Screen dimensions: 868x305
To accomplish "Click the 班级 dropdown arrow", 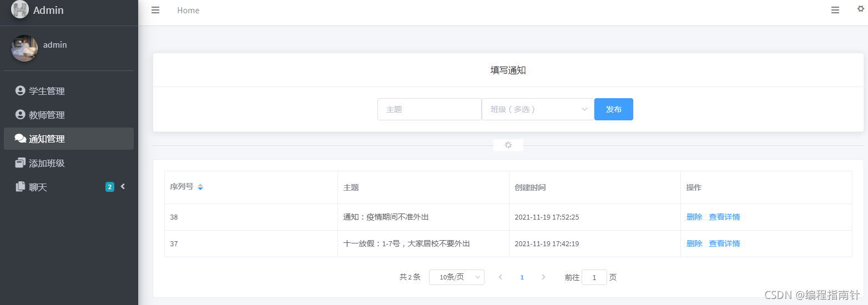I will click(584, 109).
